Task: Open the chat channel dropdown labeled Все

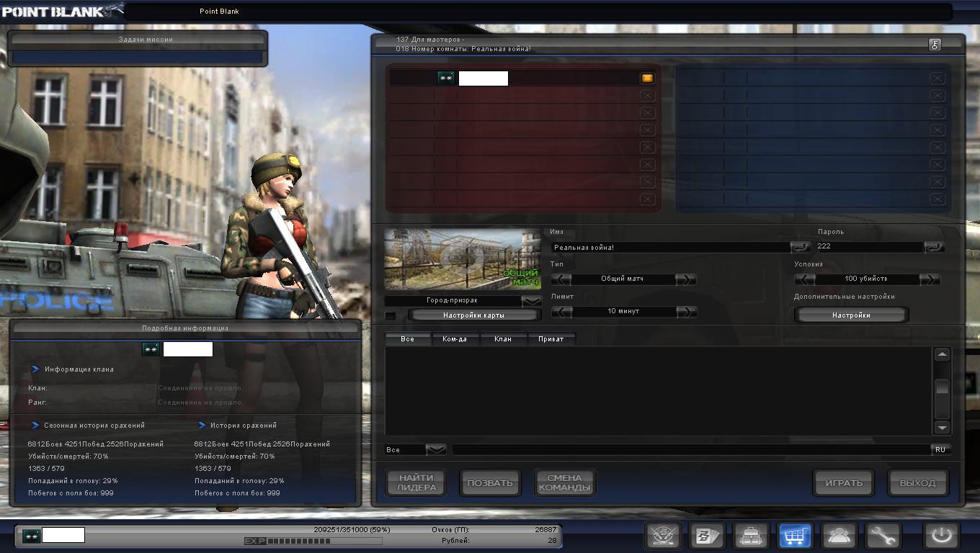Action: coord(436,449)
